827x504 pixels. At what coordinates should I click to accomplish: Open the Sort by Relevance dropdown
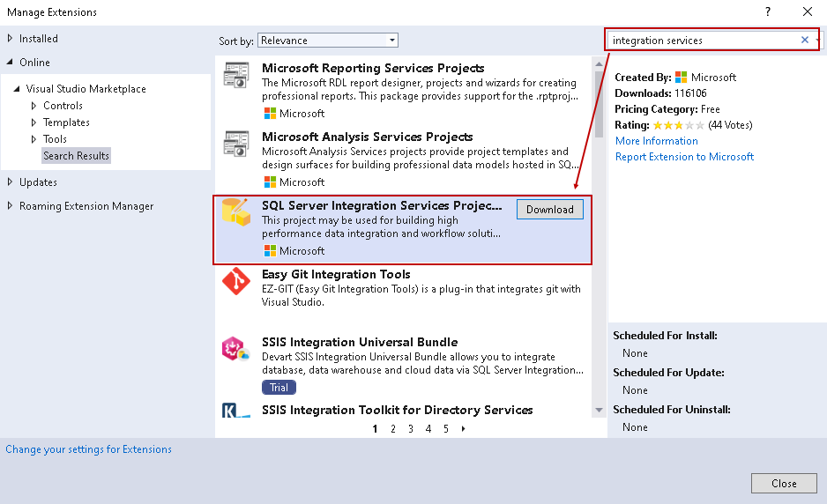coord(328,41)
